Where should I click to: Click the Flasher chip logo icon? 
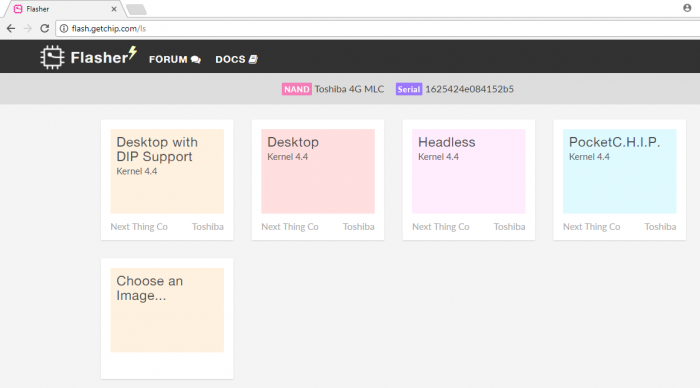click(52, 57)
